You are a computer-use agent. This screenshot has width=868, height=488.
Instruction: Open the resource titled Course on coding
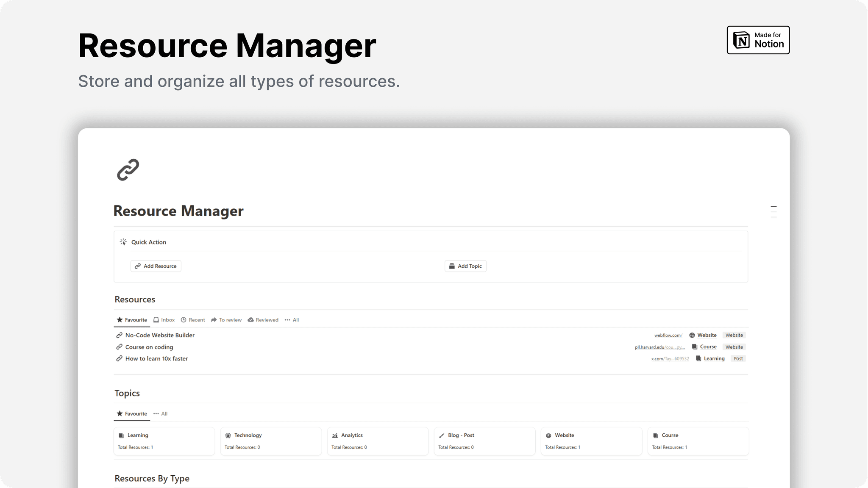(x=149, y=347)
